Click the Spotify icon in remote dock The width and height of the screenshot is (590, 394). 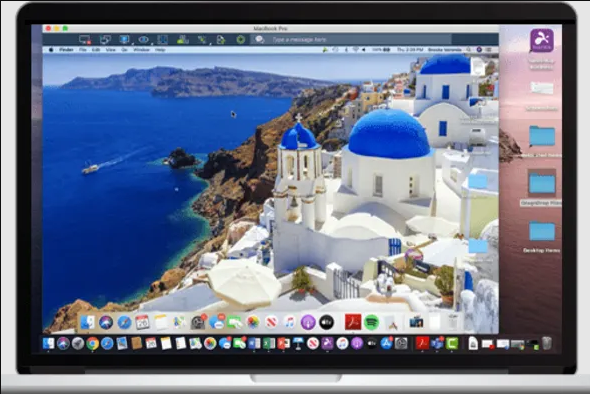coord(371,323)
